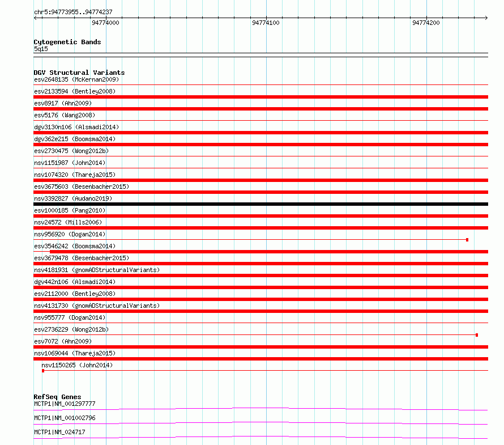Click nsv24572 (Mills2006) label
This screenshot has height=445, width=504.
68,222
